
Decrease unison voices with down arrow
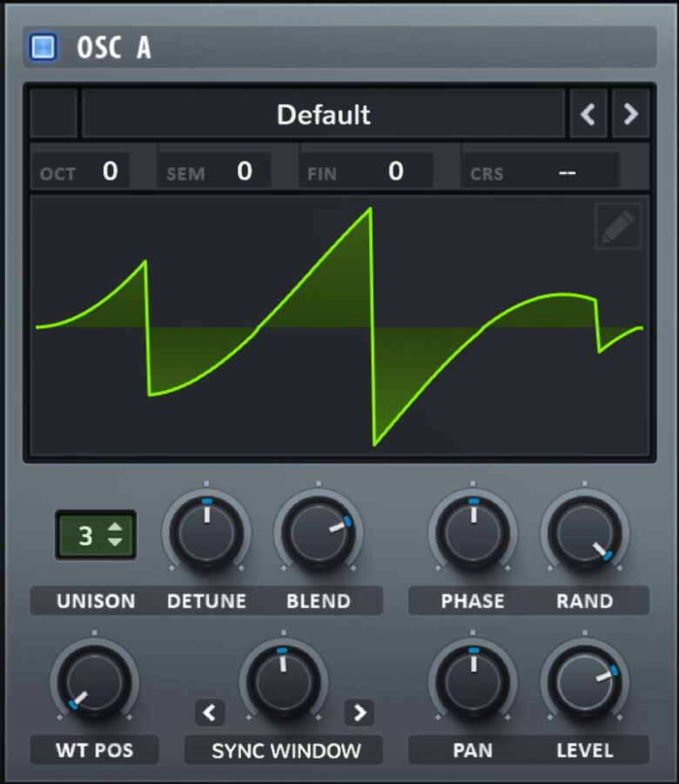[x=115, y=542]
